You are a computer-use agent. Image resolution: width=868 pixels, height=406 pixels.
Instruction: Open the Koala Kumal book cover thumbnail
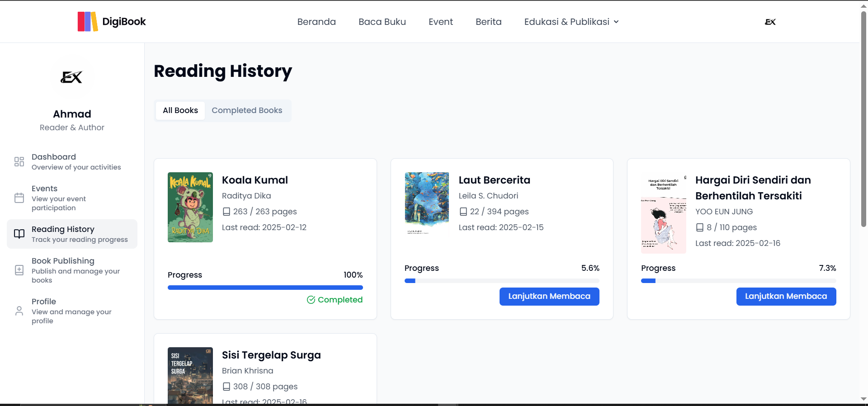(190, 207)
